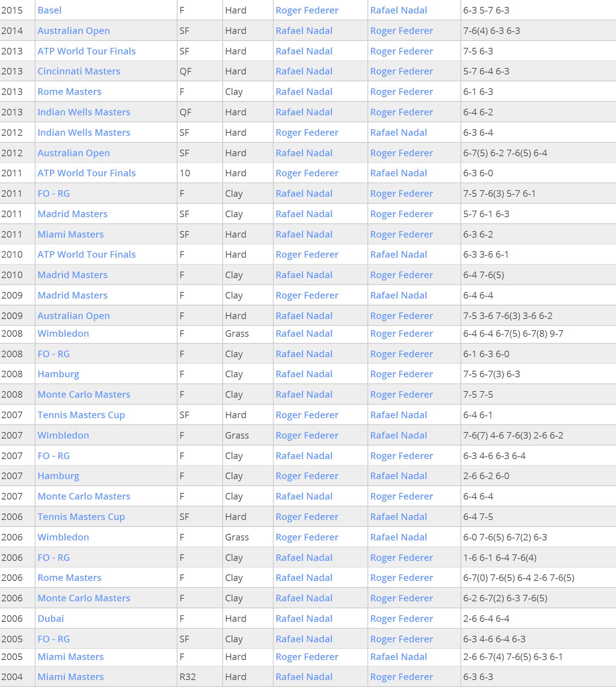Image resolution: width=616 pixels, height=687 pixels.
Task: Open the 2011 FO - RG tournament link
Action: coord(54,194)
